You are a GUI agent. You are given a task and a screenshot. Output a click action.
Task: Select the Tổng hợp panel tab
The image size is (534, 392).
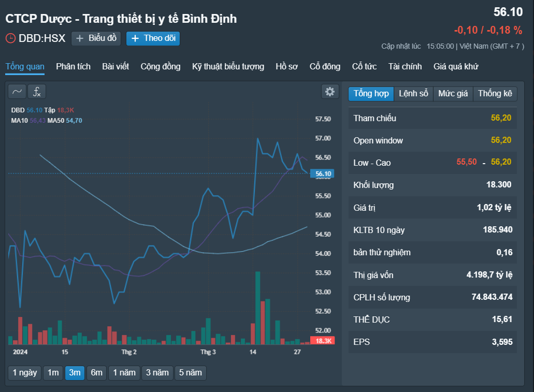pos(371,94)
